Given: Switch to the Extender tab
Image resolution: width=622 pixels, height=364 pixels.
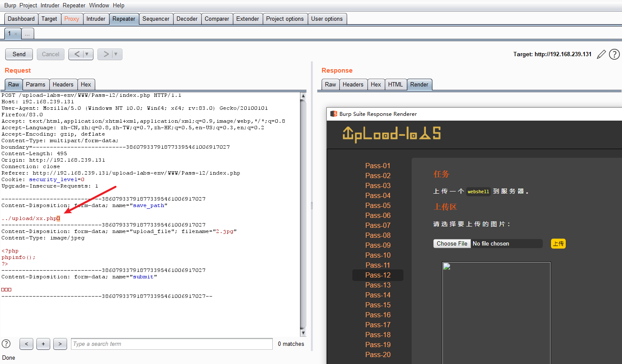Looking at the screenshot, I should (x=248, y=19).
